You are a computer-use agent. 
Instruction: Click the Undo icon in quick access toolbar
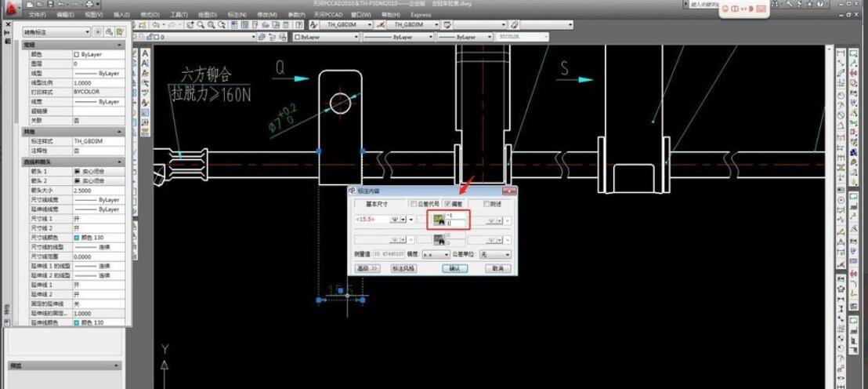click(x=60, y=5)
